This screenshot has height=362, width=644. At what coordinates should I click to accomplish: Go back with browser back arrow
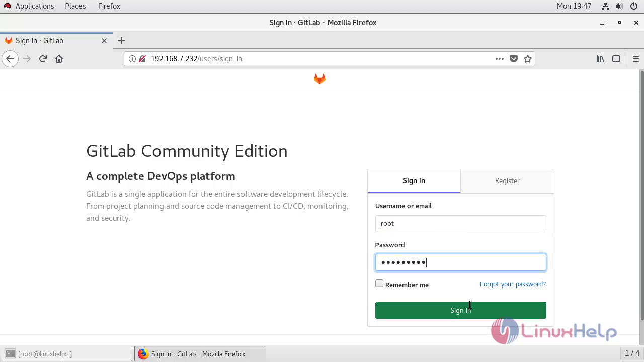point(10,59)
